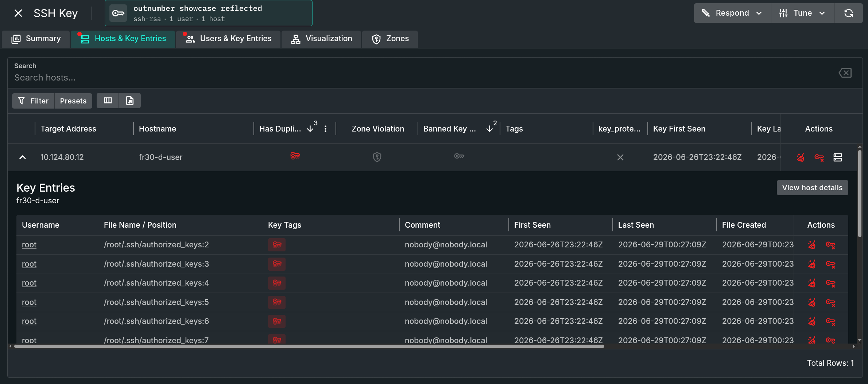Click the Key First Seen column header
868x384 pixels.
pos(679,129)
